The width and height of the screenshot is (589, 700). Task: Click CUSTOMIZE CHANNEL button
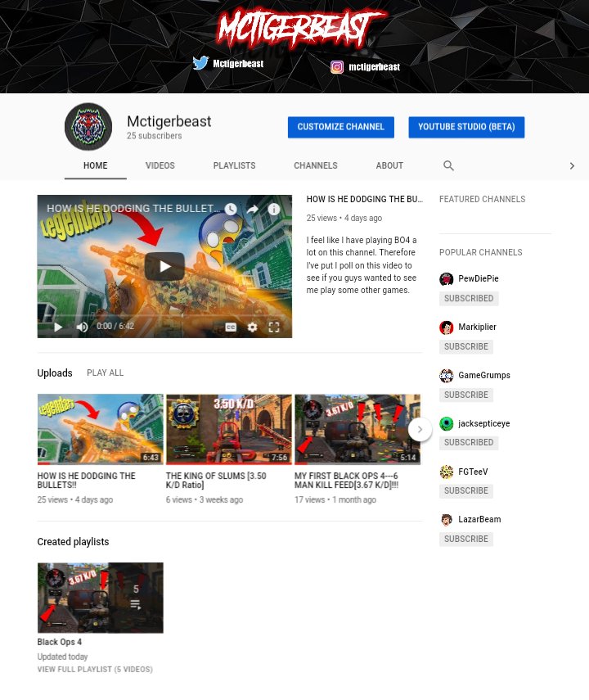click(341, 127)
